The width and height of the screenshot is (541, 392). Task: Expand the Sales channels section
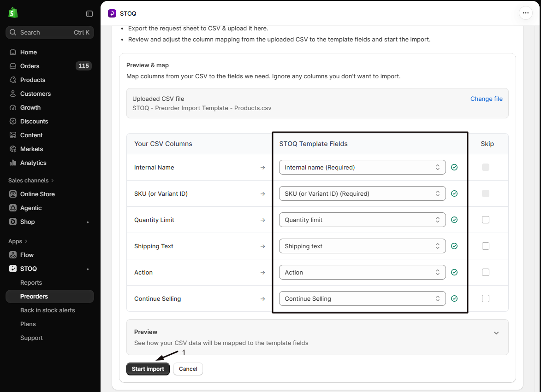[x=31, y=181]
